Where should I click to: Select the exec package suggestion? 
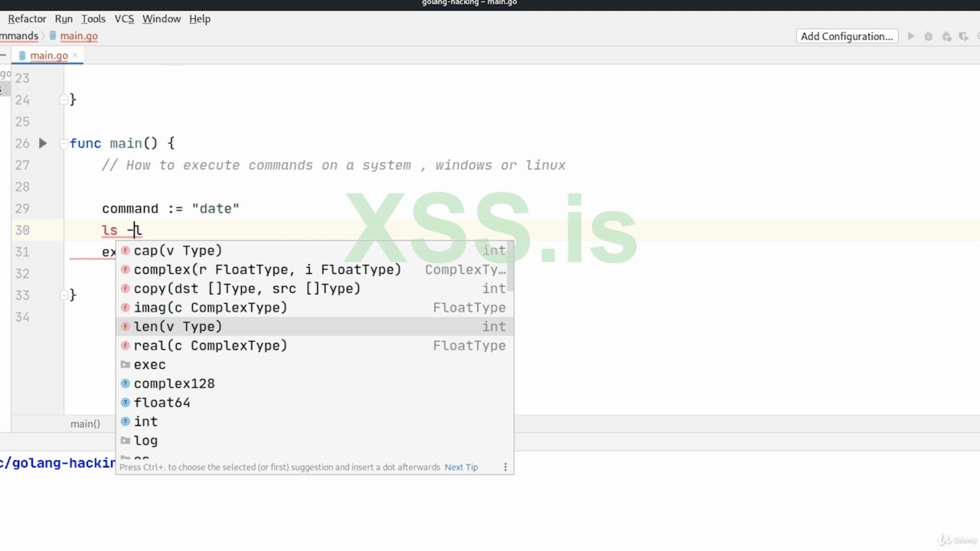point(314,365)
